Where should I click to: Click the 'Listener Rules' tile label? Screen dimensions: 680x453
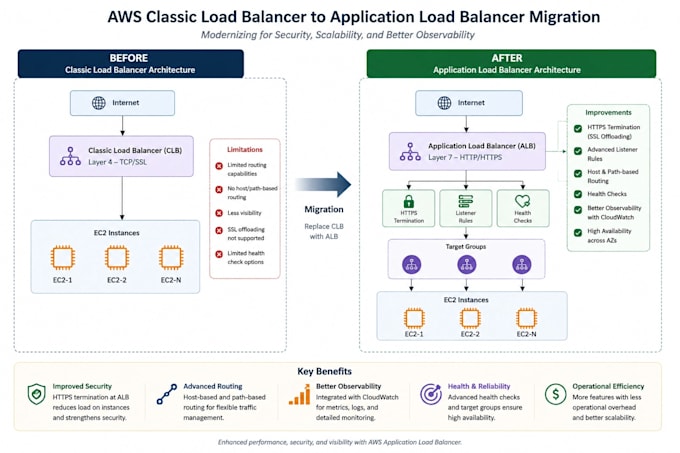point(466,217)
